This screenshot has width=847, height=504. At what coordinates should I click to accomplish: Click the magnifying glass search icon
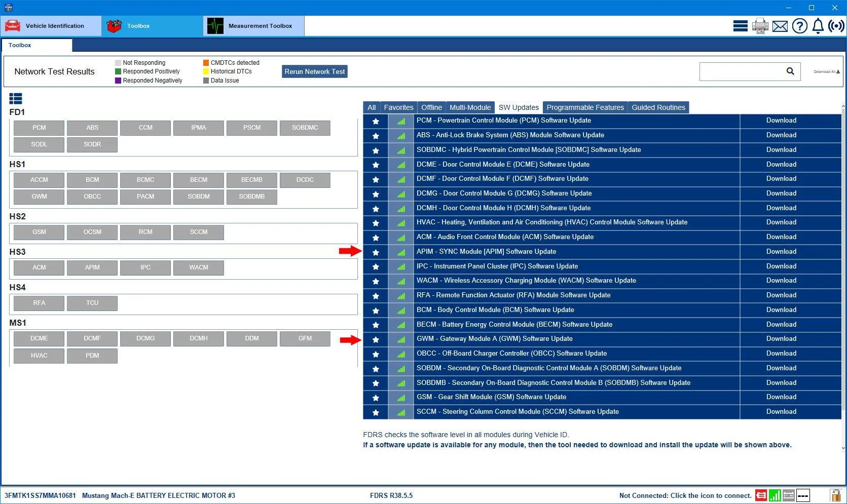(790, 71)
